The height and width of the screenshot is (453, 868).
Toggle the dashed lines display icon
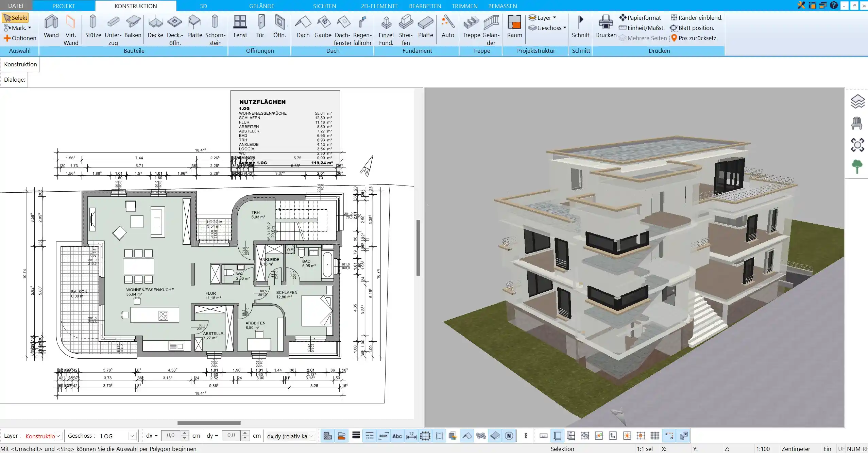click(370, 436)
